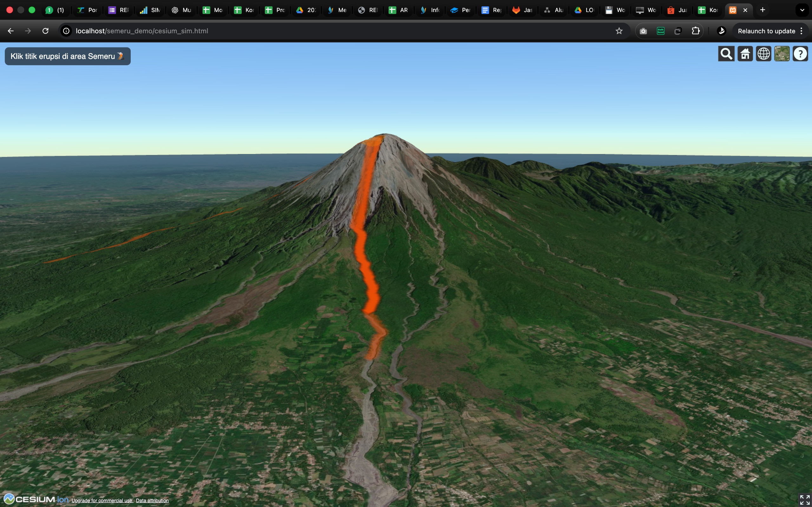Reload the browser page

pyautogui.click(x=45, y=31)
